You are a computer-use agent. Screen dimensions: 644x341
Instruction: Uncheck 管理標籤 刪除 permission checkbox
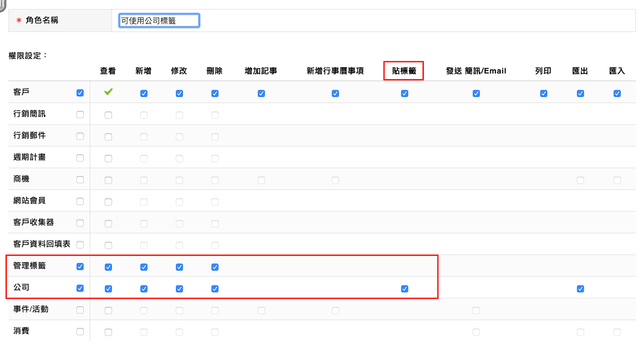[x=215, y=267]
